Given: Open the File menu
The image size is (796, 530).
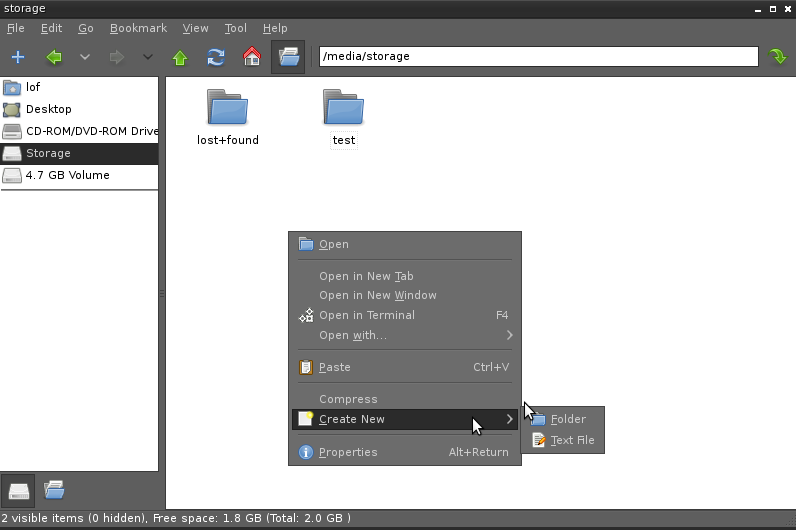Looking at the screenshot, I should [16, 28].
